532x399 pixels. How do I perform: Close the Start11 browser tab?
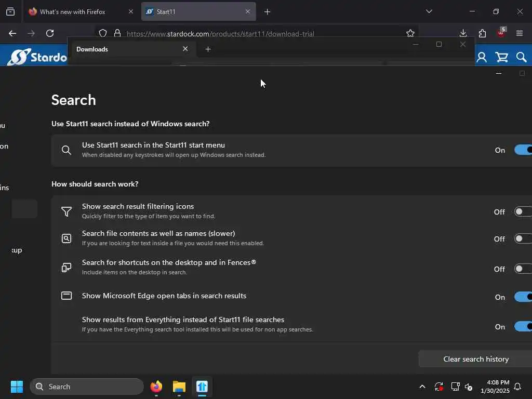point(248,11)
